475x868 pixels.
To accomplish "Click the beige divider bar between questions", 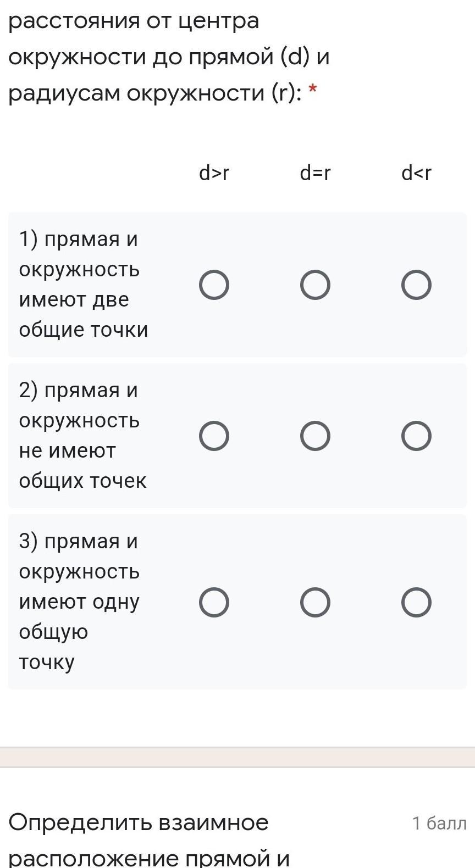I will (x=237, y=757).
